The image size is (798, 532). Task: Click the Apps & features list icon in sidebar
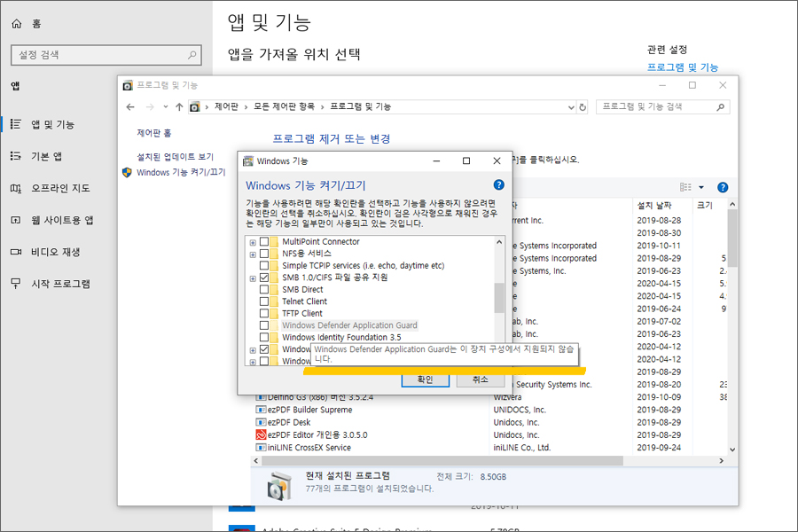pyautogui.click(x=16, y=124)
